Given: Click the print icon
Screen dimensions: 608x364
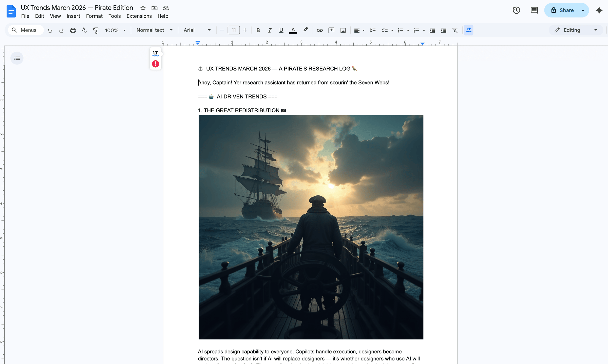Looking at the screenshot, I should [x=73, y=30].
